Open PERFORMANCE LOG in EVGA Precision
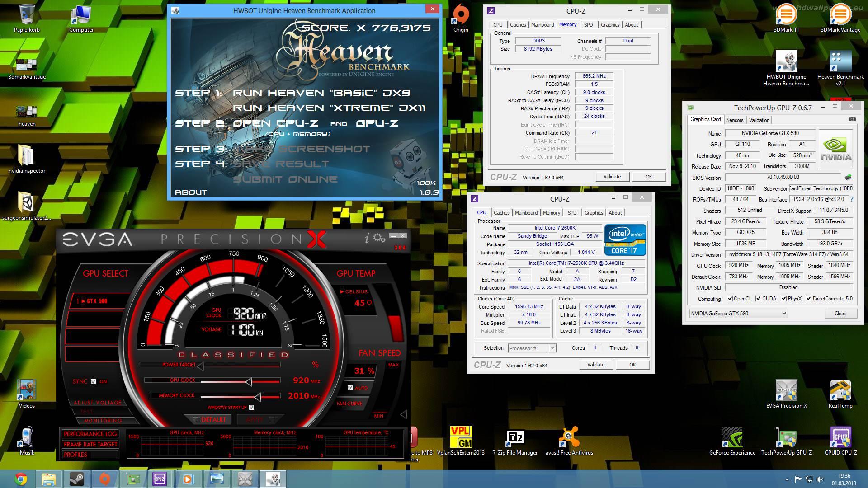This screenshot has width=868, height=488. [x=90, y=434]
